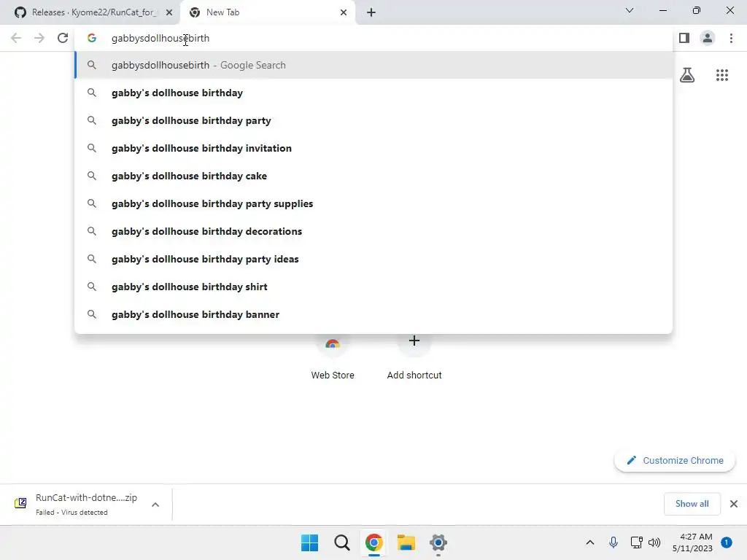Image resolution: width=747 pixels, height=560 pixels.
Task: Open the clock showing 4:27 AM
Action: (x=692, y=542)
